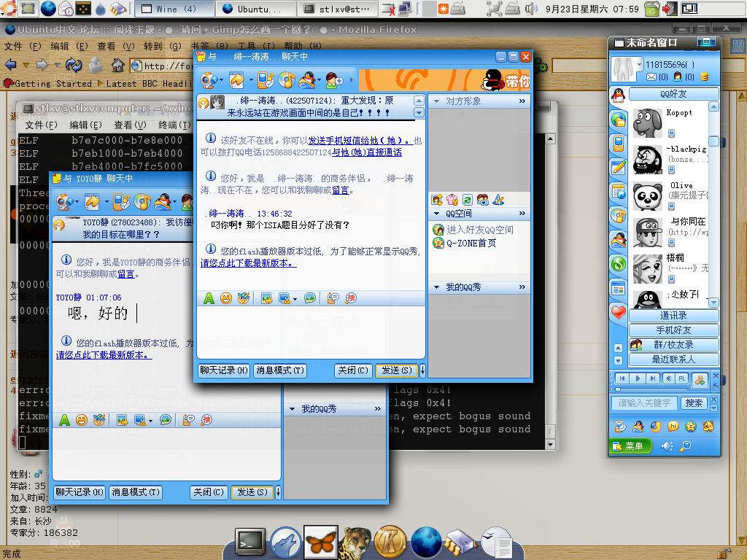The width and height of the screenshot is (747, 560).
Task: Click magnifier find icon beside 菜单
Action: [685, 446]
